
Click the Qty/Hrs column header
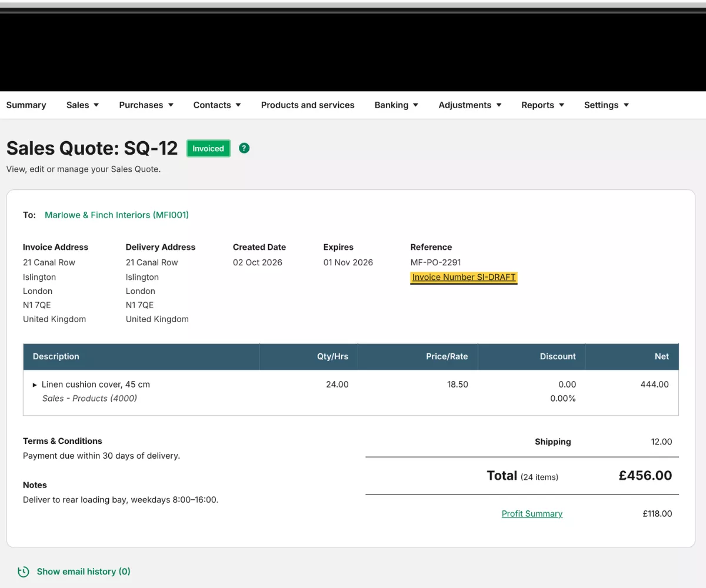[308, 357]
